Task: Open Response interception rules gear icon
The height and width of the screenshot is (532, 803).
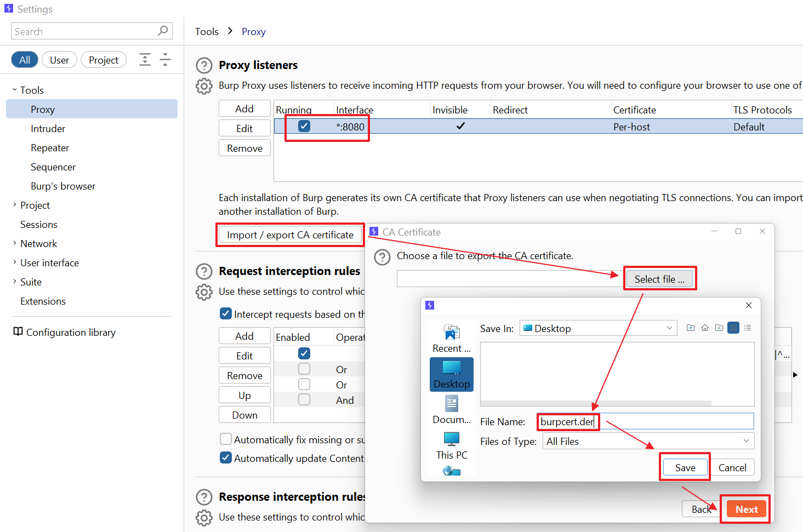Action: (x=204, y=518)
